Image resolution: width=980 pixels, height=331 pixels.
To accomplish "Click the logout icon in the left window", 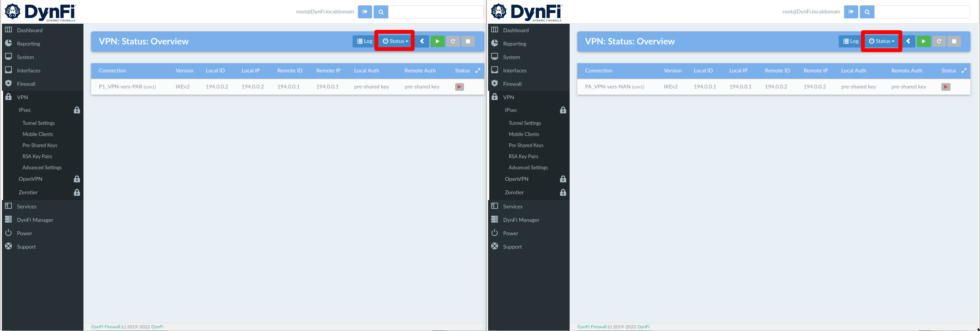I will (x=365, y=12).
